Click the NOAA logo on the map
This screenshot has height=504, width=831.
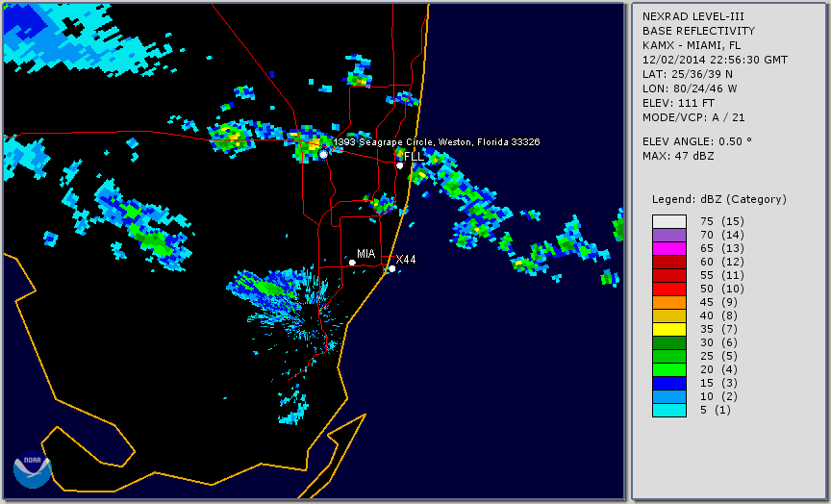tap(33, 469)
